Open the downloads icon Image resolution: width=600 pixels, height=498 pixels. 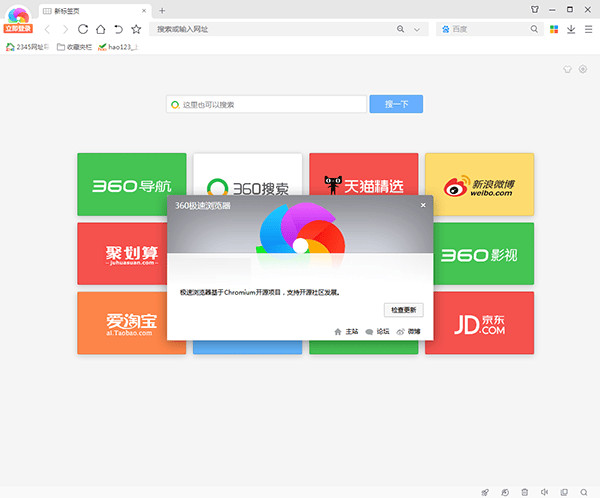click(571, 29)
